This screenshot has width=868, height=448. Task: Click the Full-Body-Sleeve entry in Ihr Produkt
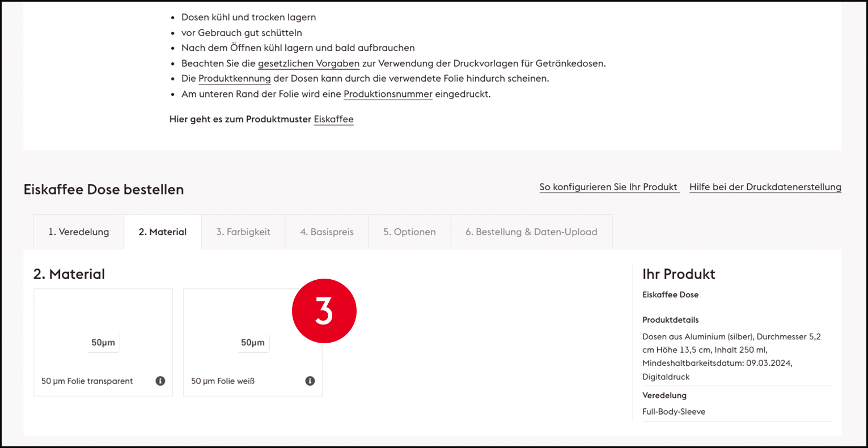(x=674, y=412)
